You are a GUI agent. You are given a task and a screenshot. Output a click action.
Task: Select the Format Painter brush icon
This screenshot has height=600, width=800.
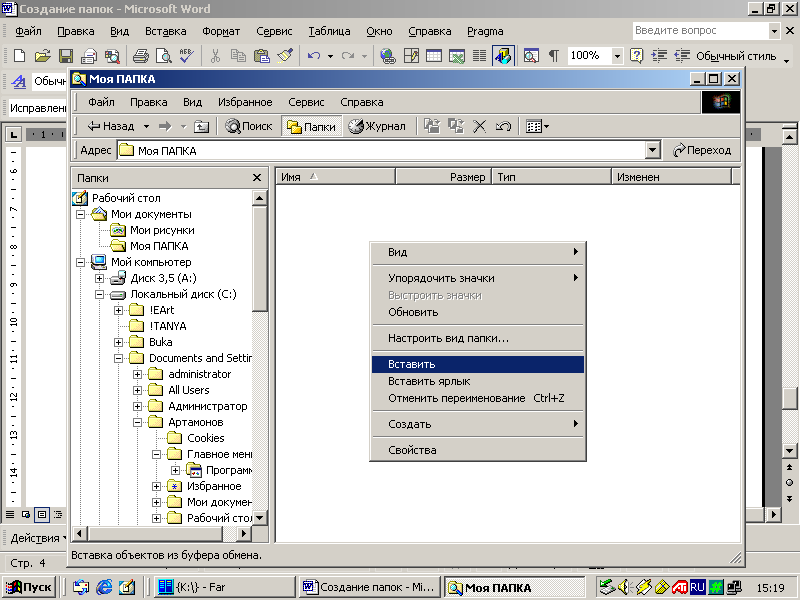(285, 56)
